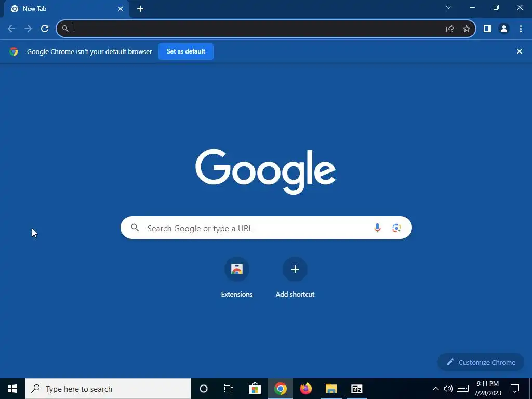Click the Chrome logo in the infobar
The width and height of the screenshot is (532, 399).
[14, 51]
